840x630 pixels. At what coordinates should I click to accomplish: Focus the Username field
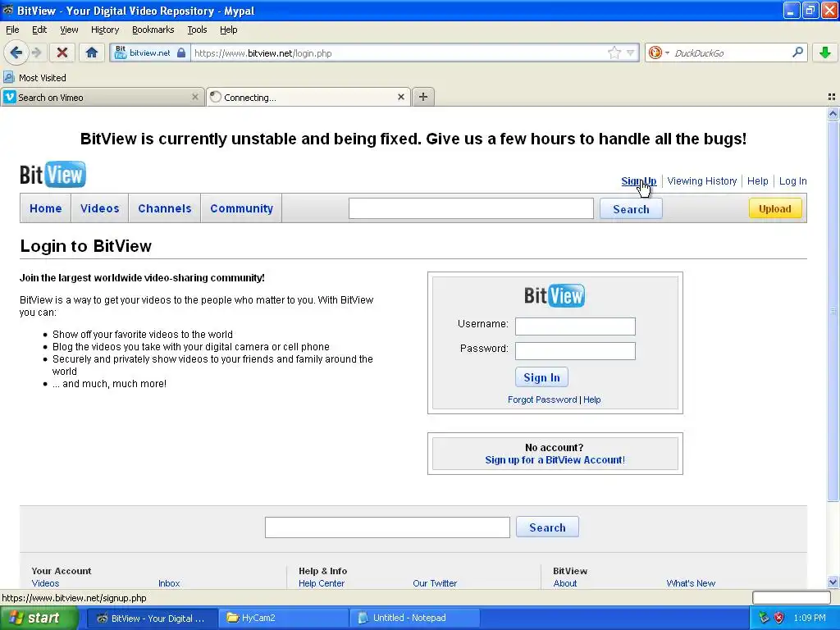click(575, 326)
